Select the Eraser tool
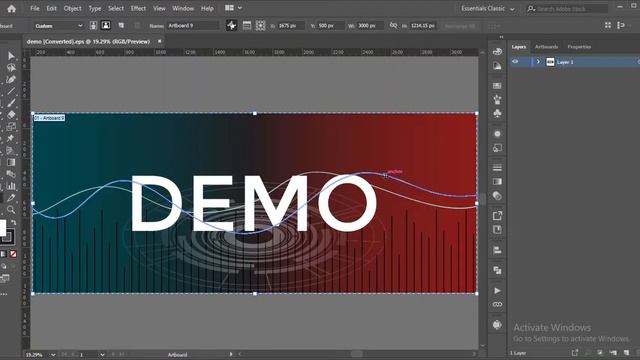 coord(11,115)
